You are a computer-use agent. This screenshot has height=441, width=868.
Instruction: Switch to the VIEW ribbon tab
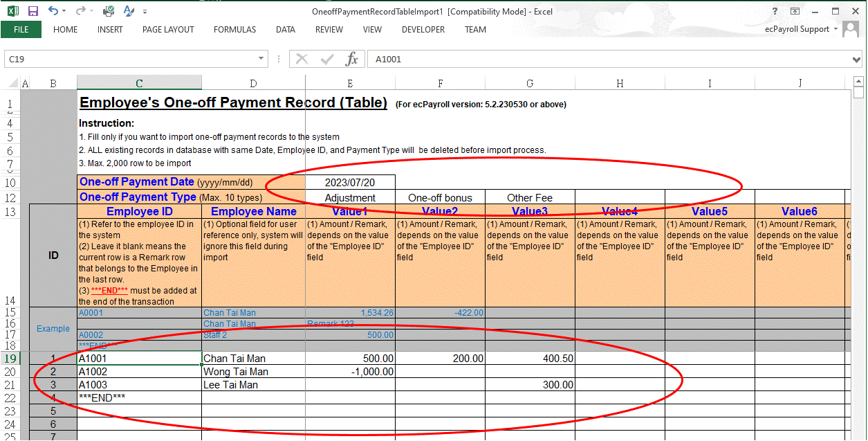click(x=372, y=30)
